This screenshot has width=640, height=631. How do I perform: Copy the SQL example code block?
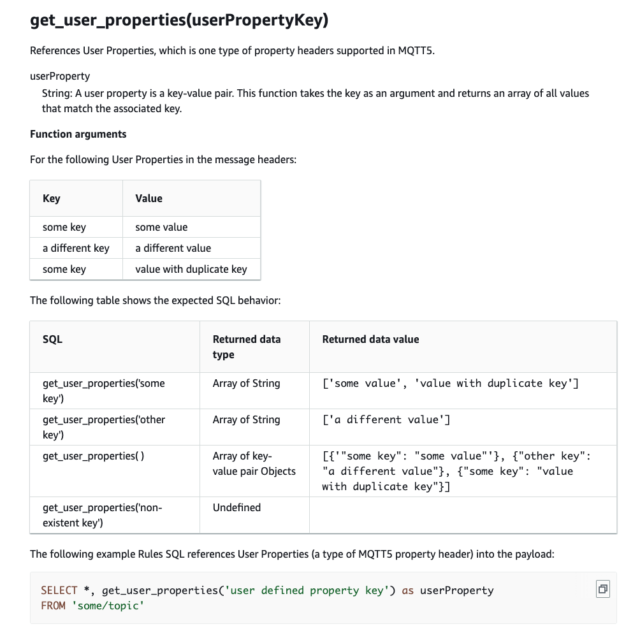click(603, 589)
